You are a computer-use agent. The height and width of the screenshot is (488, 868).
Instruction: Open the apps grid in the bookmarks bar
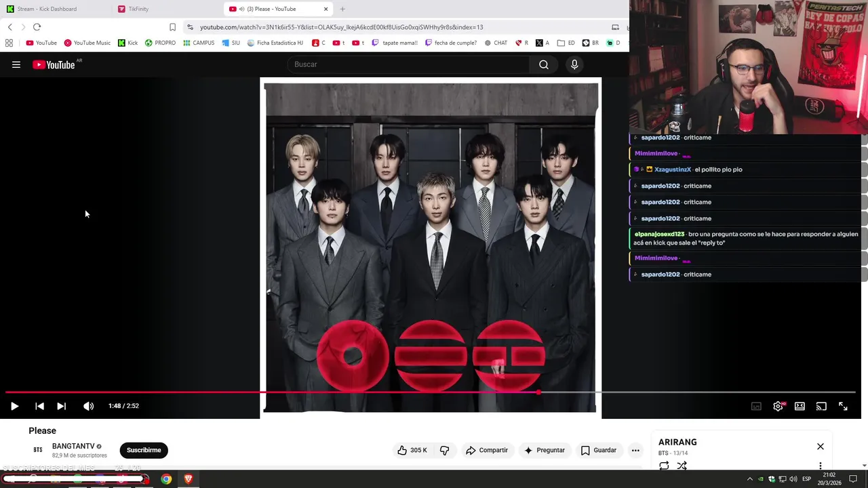[9, 43]
